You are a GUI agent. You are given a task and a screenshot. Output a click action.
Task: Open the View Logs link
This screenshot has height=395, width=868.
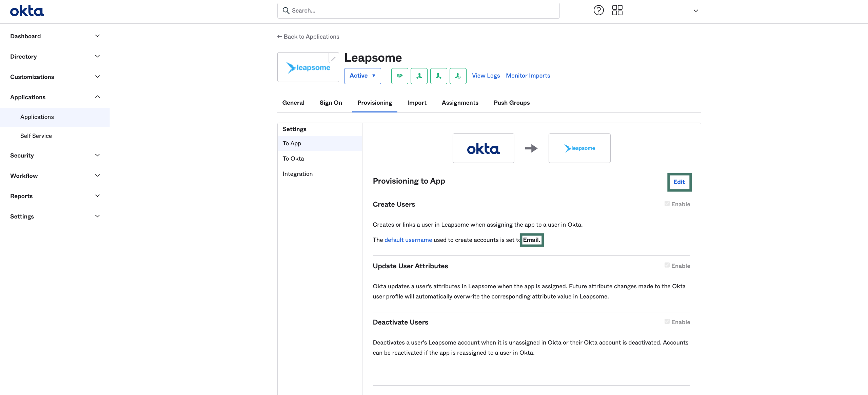tap(486, 76)
